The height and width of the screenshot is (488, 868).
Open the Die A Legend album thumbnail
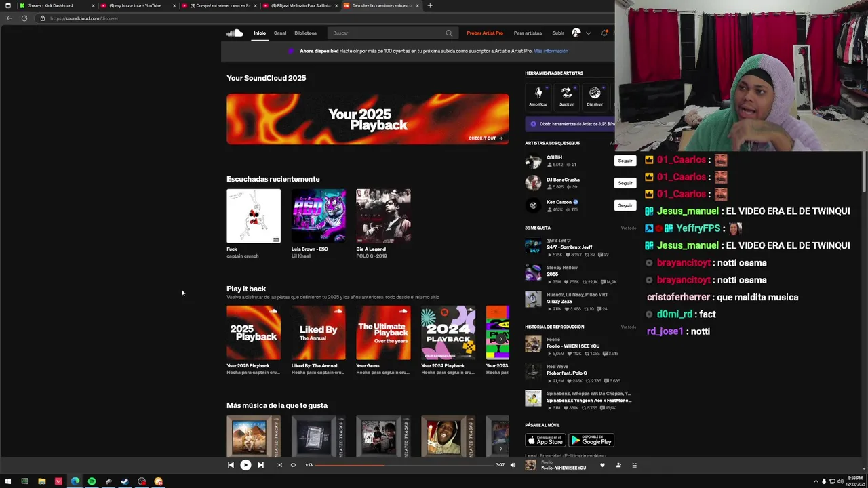pos(383,216)
